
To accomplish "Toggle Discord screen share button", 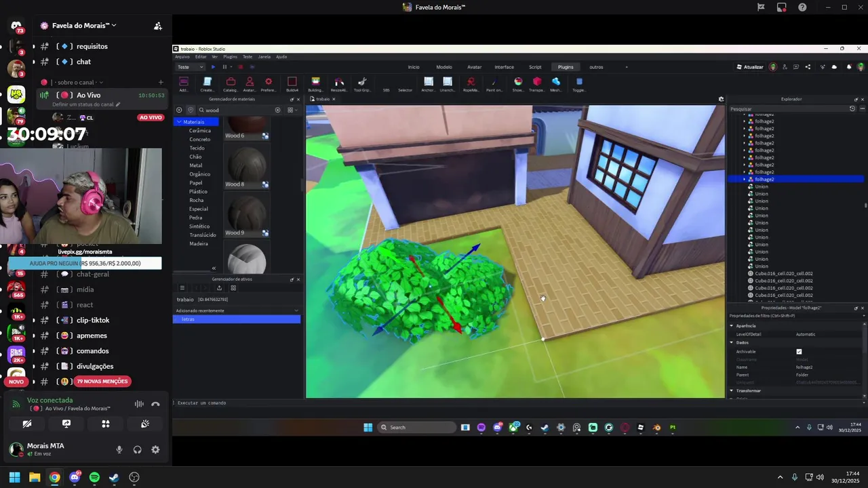I will point(66,424).
